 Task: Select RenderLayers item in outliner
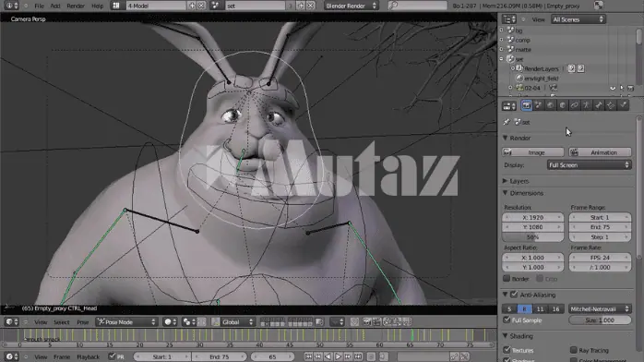pyautogui.click(x=541, y=68)
